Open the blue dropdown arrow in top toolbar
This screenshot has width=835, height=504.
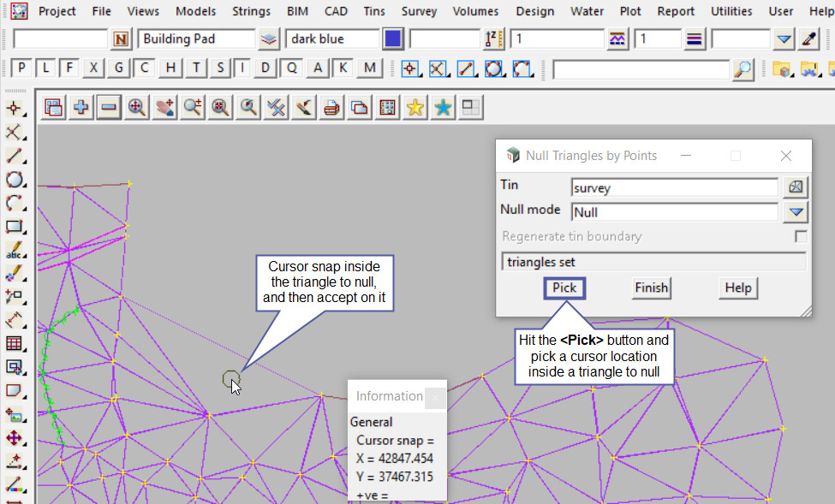point(784,39)
